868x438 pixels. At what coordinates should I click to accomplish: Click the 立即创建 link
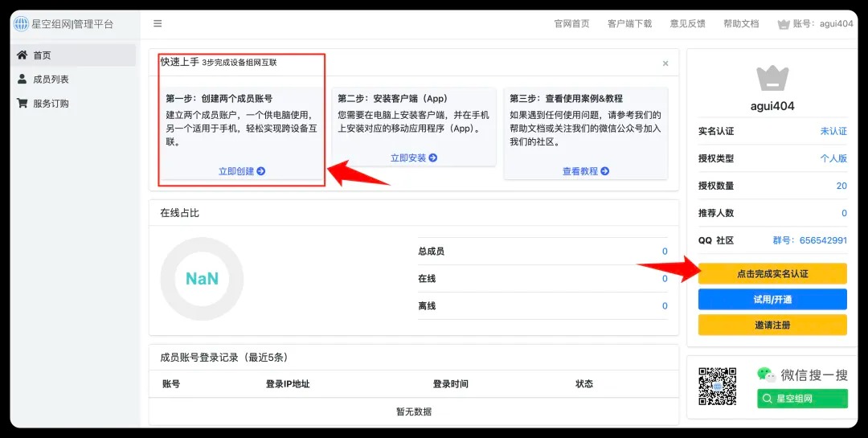pos(242,171)
